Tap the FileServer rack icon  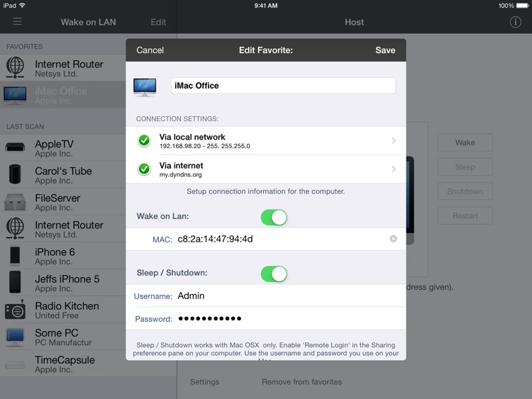(x=15, y=202)
